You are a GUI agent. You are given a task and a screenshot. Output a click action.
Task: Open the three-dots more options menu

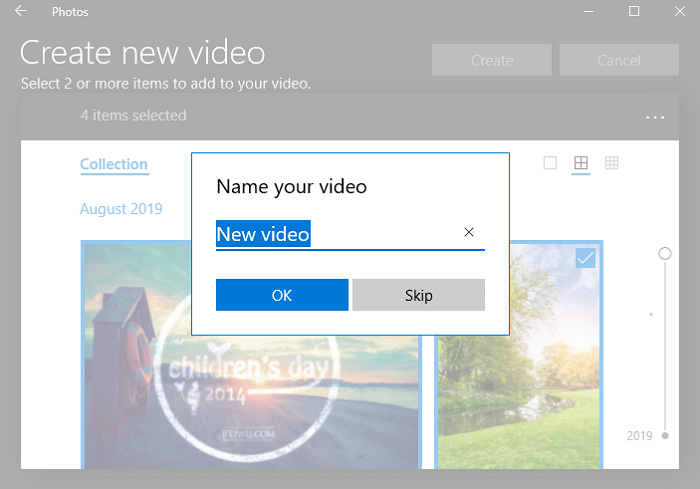pyautogui.click(x=655, y=117)
